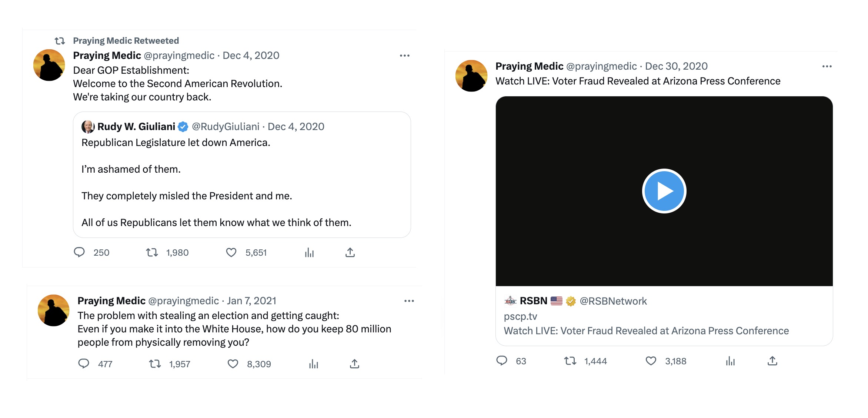868x418 pixels.
Task: Click the Praying Medic Retweeted label
Action: [x=126, y=40]
